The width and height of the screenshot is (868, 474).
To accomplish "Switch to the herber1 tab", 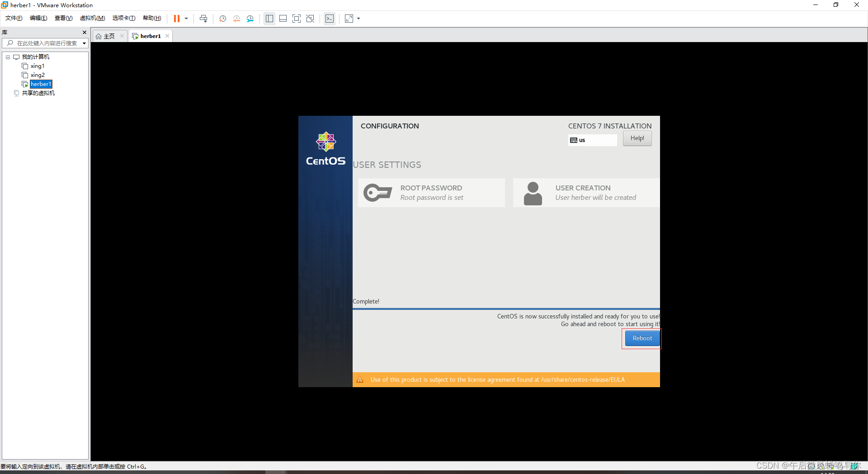I will click(x=150, y=36).
